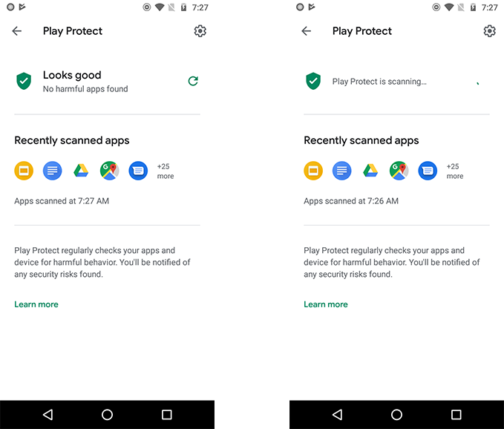The height and width of the screenshot is (429, 504).
Task: Tap Android Back triangle on right navigation bar
Action: (x=337, y=415)
